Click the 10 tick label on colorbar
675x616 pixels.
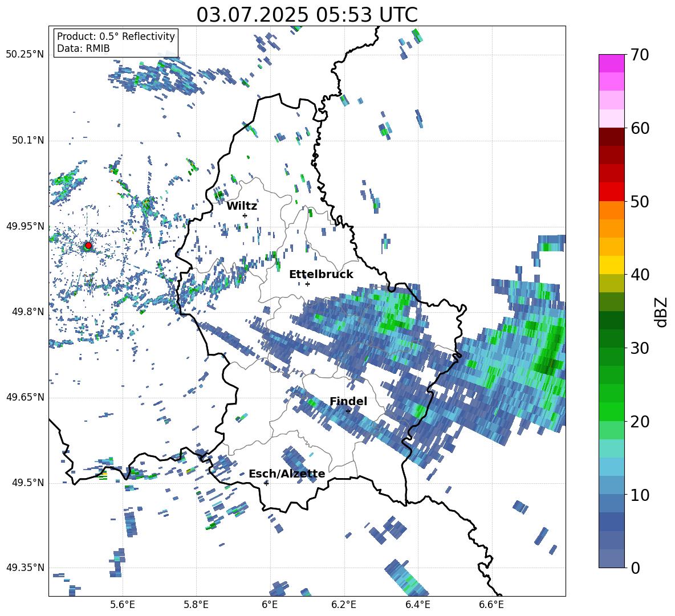(639, 495)
